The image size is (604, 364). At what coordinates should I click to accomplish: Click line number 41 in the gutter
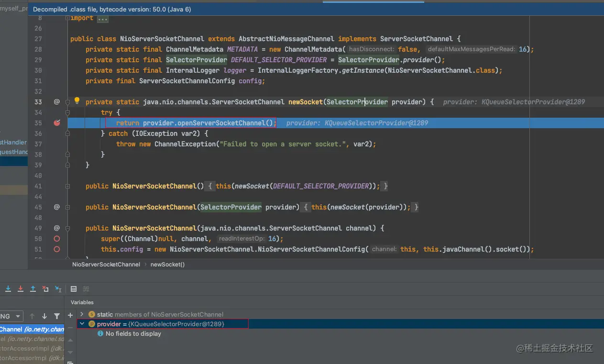38,186
